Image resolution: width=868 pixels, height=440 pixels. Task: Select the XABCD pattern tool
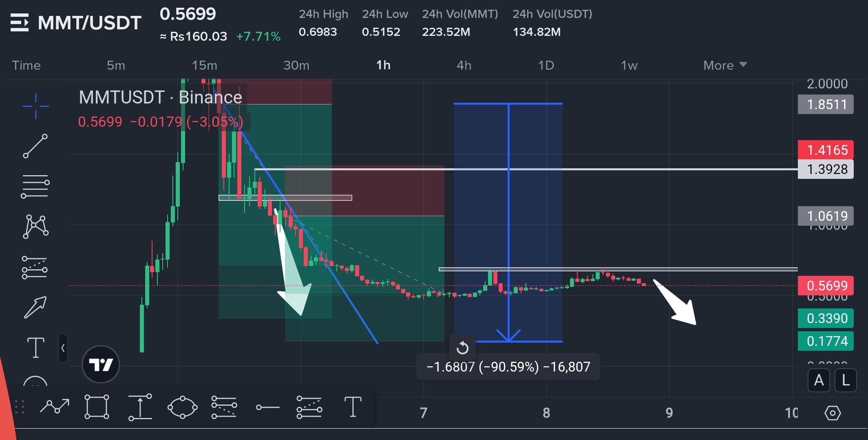(36, 227)
